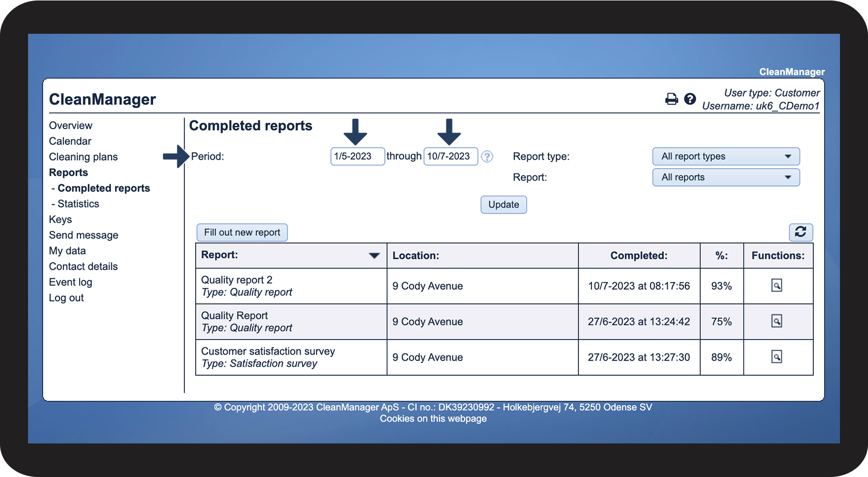868x477 pixels.
Task: View Customer satisfaction survey details icon
Action: click(x=777, y=357)
